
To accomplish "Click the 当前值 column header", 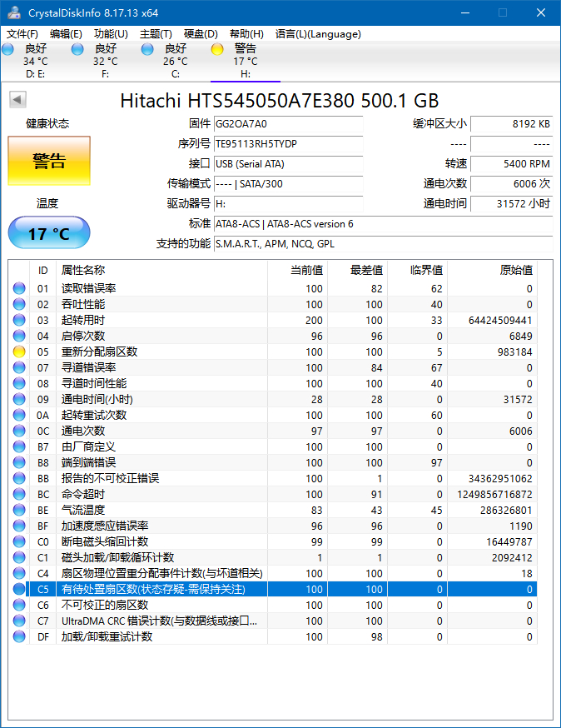I will point(297,270).
